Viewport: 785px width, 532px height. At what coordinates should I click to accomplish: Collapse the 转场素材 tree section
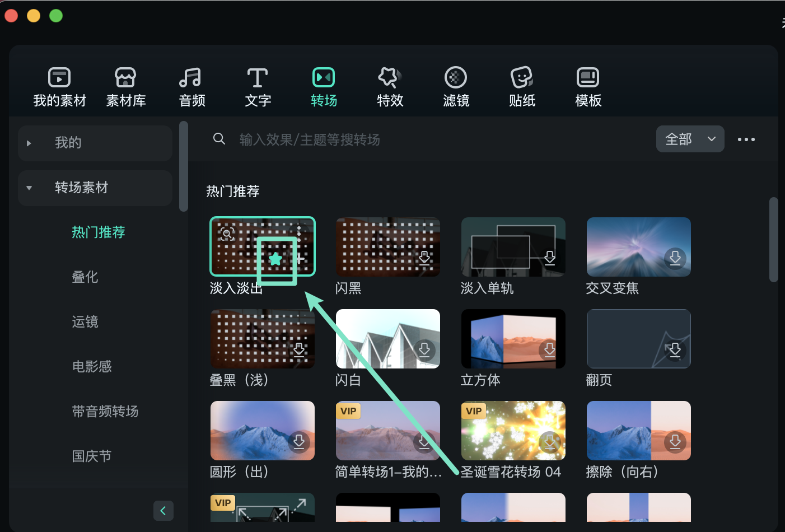[29, 188]
